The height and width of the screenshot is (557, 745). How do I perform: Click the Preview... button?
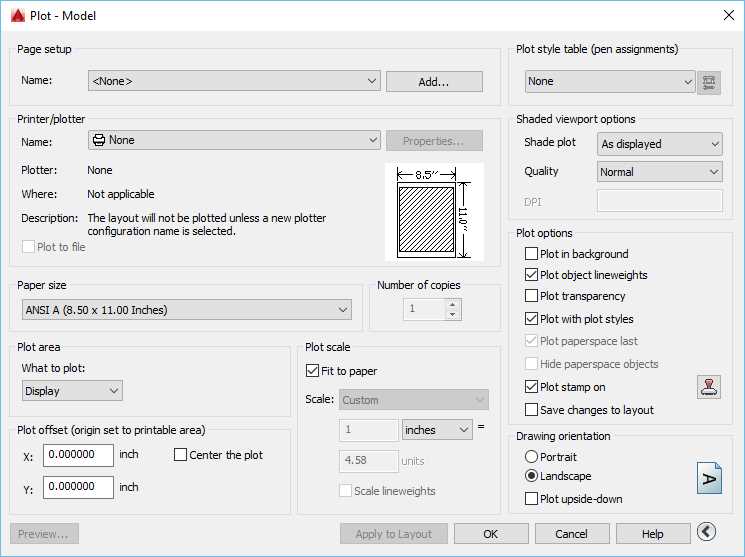coord(44,534)
